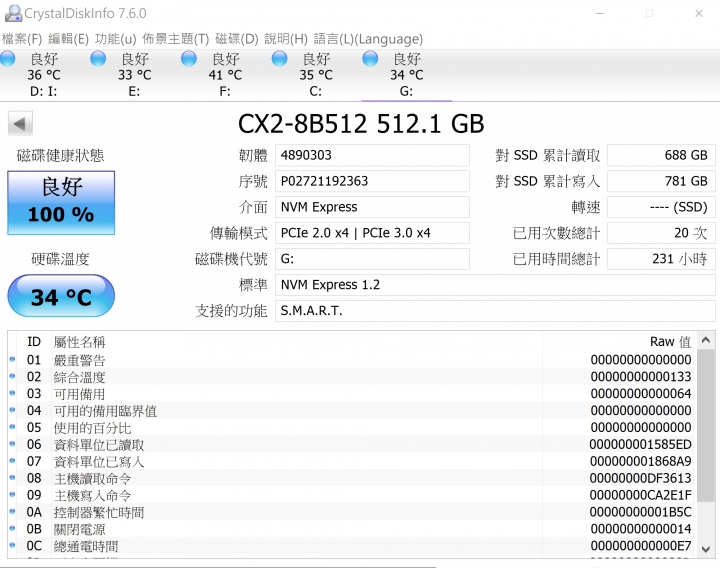Image resolution: width=720 pixels, height=568 pixels.
Task: Click the total host writes value 781 GB
Action: point(661,181)
